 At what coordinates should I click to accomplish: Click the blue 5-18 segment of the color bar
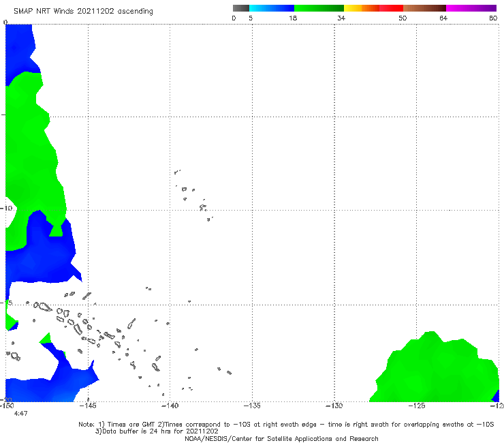pyautogui.click(x=272, y=8)
